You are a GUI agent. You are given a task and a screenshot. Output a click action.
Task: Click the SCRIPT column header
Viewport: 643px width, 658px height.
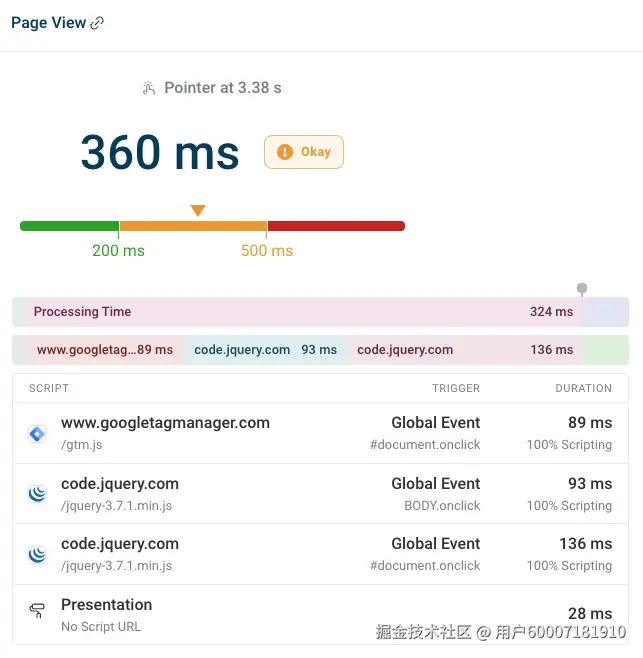[49, 388]
